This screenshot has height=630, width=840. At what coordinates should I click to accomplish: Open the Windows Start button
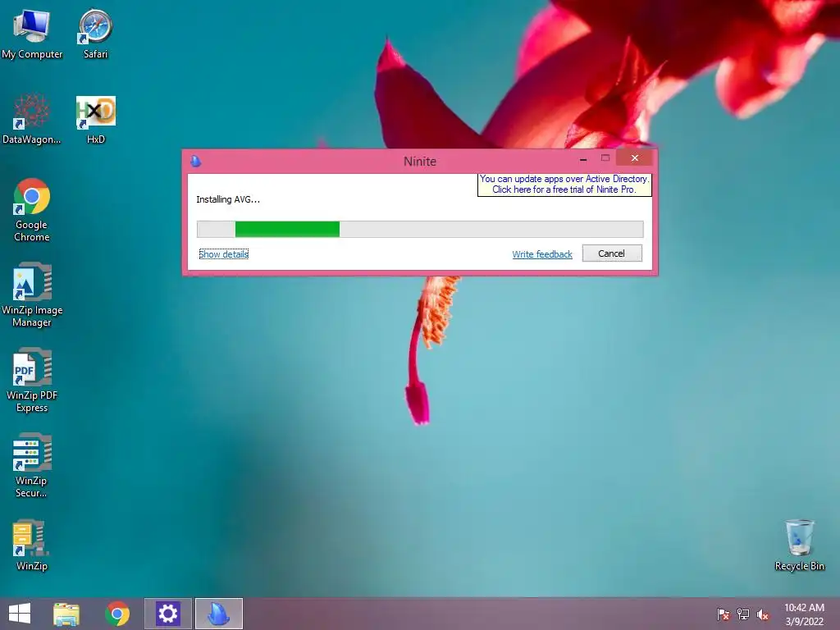[x=20, y=614]
